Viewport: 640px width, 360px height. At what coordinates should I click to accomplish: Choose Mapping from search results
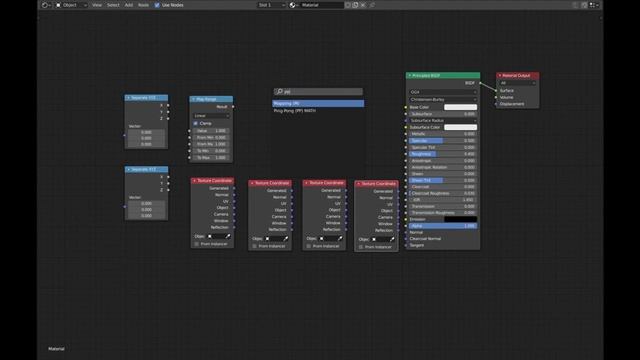(318, 104)
